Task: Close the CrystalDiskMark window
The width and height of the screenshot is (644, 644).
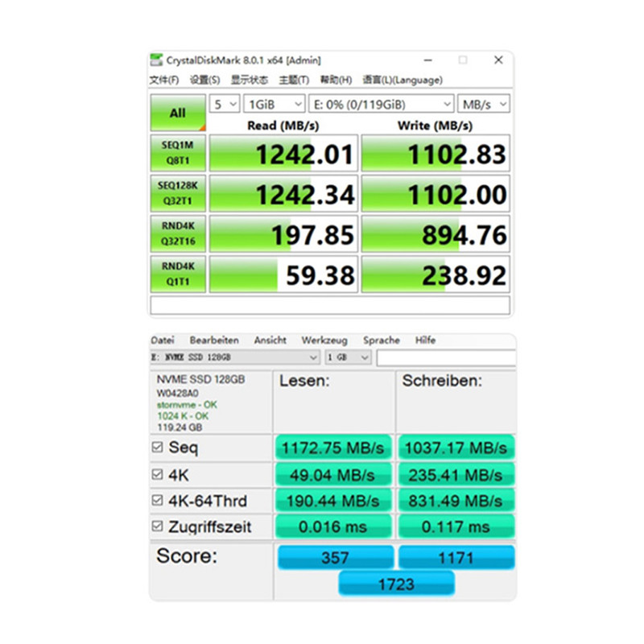Action: click(498, 60)
